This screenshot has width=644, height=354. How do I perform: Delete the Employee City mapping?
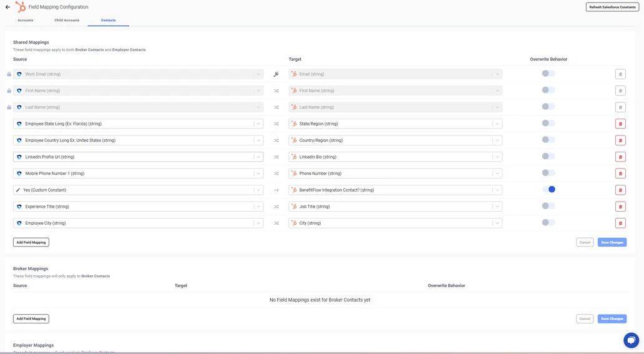pyautogui.click(x=620, y=224)
